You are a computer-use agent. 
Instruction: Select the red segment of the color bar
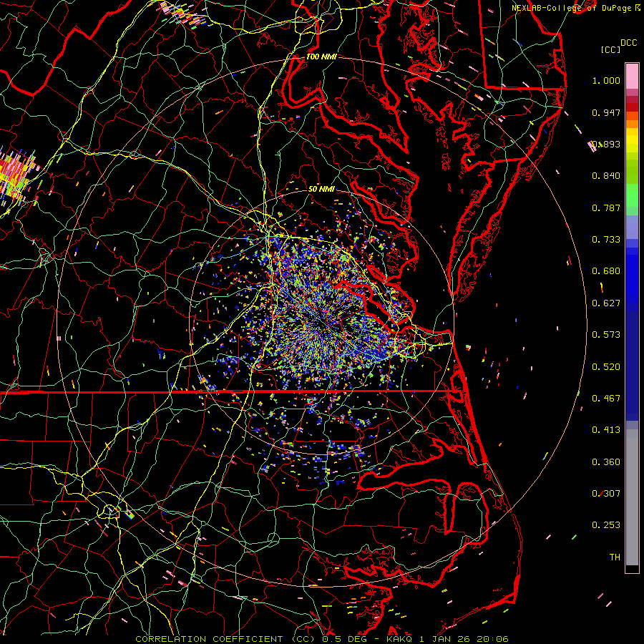[632, 107]
